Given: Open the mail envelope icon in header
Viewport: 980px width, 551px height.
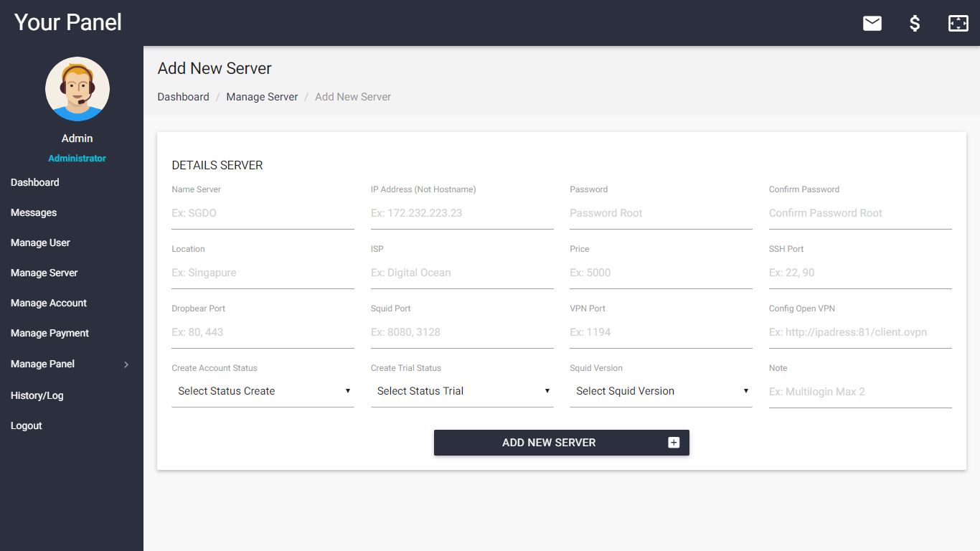Looking at the screenshot, I should click(x=872, y=24).
